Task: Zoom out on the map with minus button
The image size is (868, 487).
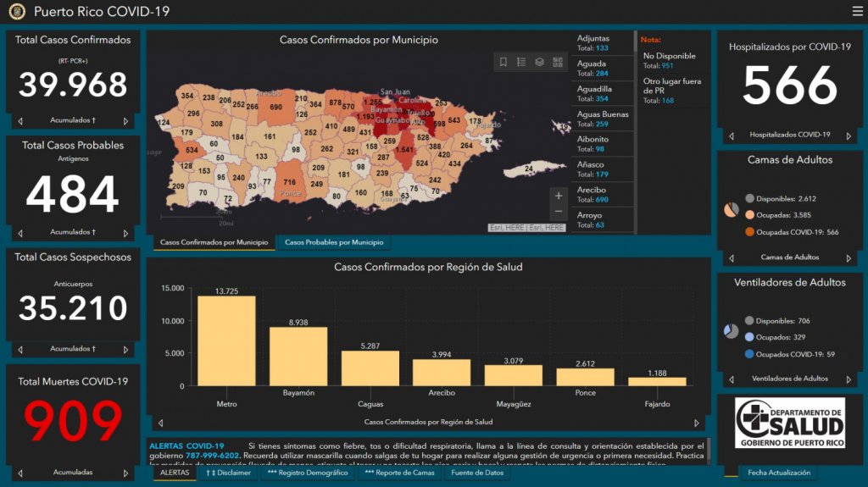Action: [x=558, y=212]
